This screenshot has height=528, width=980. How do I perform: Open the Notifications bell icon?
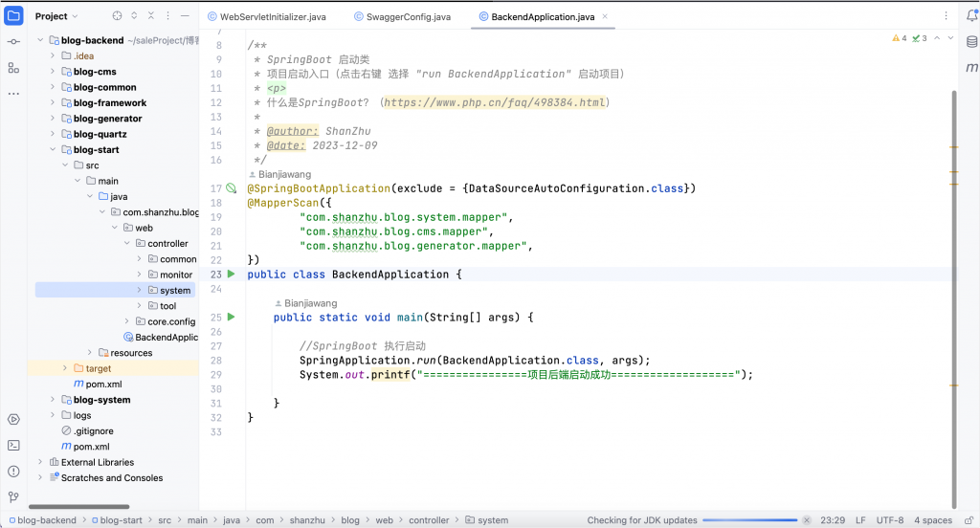tap(971, 16)
